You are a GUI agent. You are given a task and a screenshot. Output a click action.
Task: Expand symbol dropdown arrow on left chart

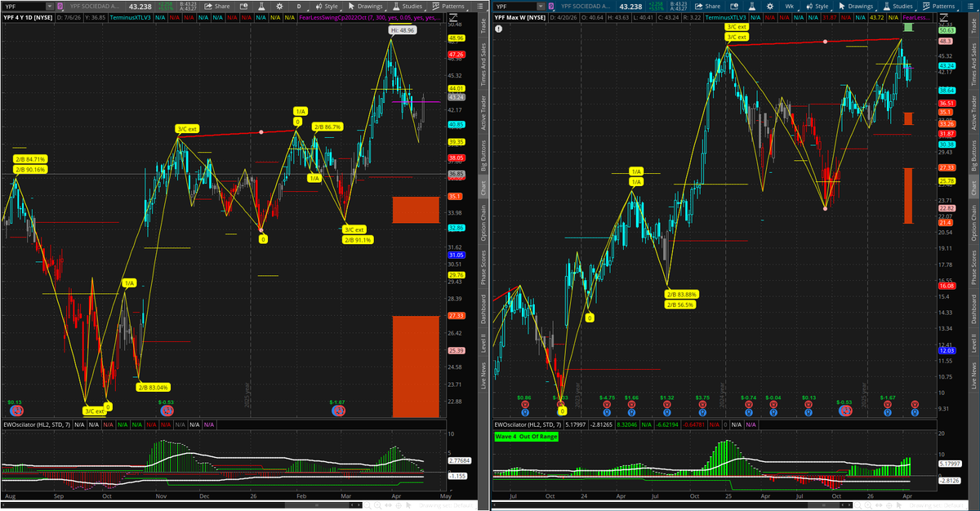(x=50, y=7)
